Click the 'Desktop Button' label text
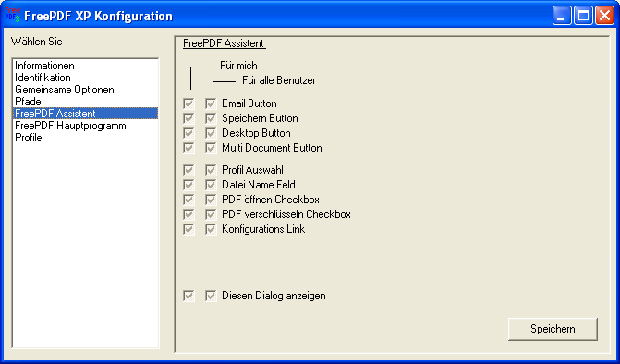Image resolution: width=620 pixels, height=364 pixels. tap(256, 133)
